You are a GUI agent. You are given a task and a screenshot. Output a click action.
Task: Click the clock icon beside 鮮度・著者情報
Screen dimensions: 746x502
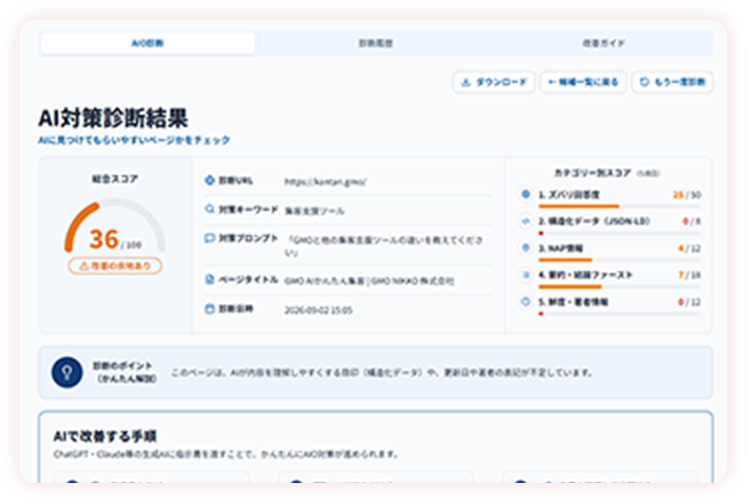tap(526, 302)
